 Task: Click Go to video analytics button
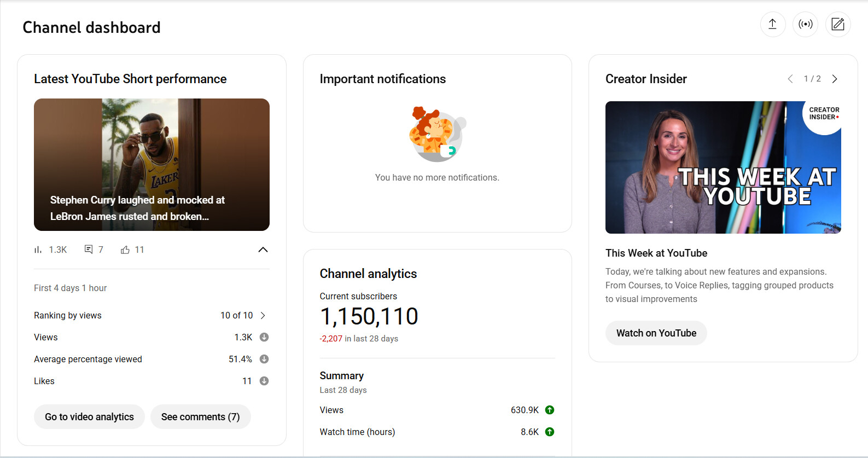pyautogui.click(x=89, y=417)
